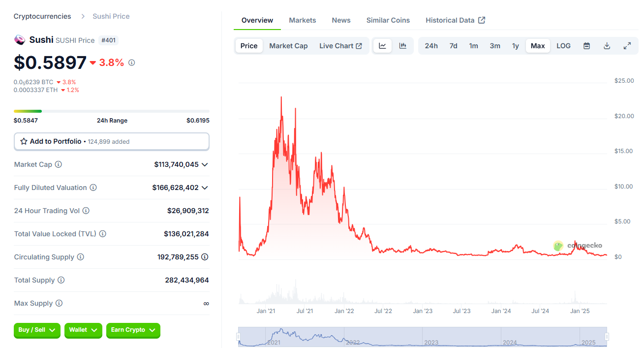This screenshot has height=348, width=644.
Task: Click the Total Value Locked info icon
Action: pos(103,234)
